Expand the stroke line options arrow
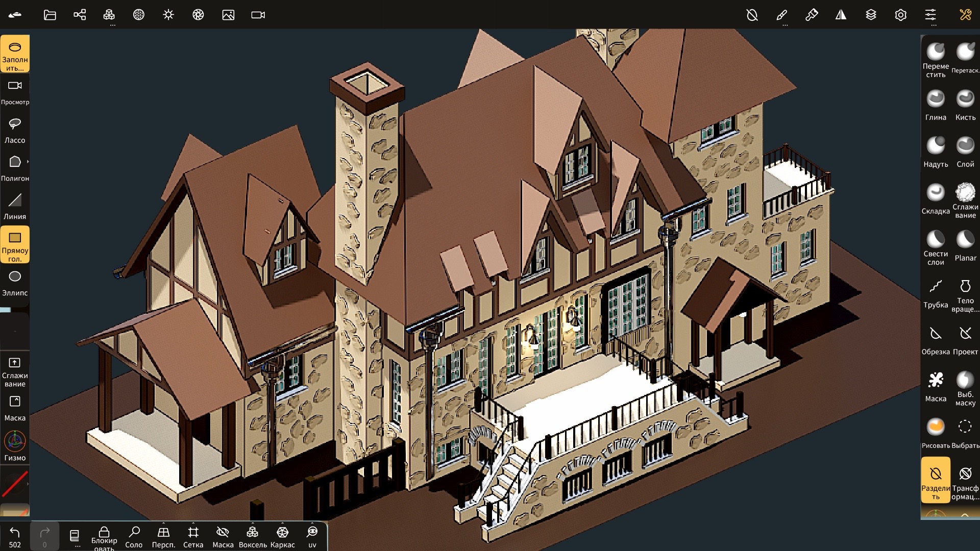The height and width of the screenshot is (551, 980). [28, 483]
